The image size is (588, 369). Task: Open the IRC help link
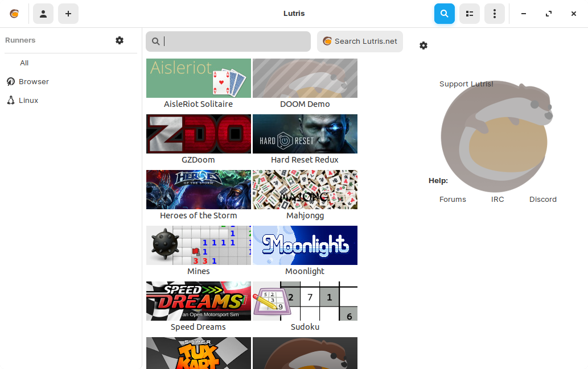[497, 200]
